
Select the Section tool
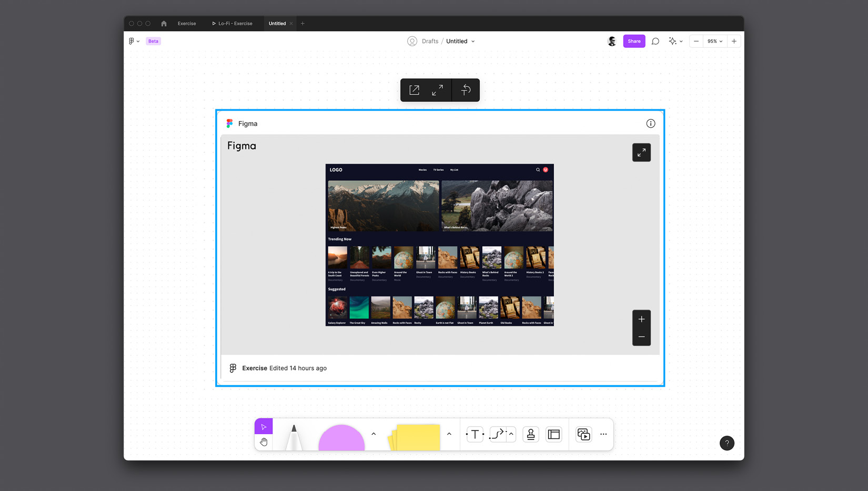[553, 434]
